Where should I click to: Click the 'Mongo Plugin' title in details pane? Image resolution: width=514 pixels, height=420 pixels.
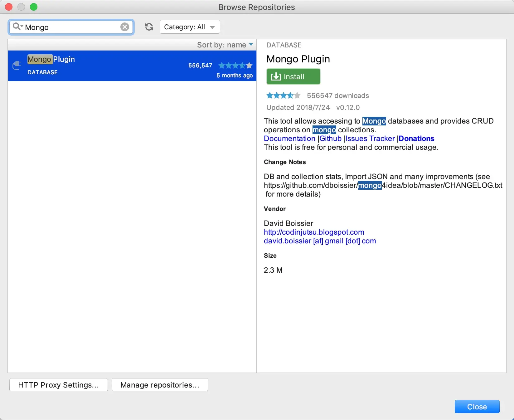click(x=298, y=59)
